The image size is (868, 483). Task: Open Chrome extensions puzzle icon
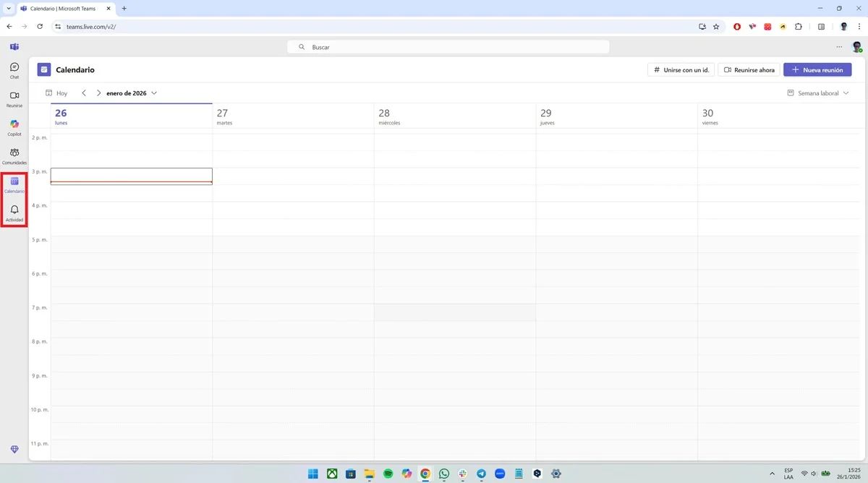coord(799,27)
